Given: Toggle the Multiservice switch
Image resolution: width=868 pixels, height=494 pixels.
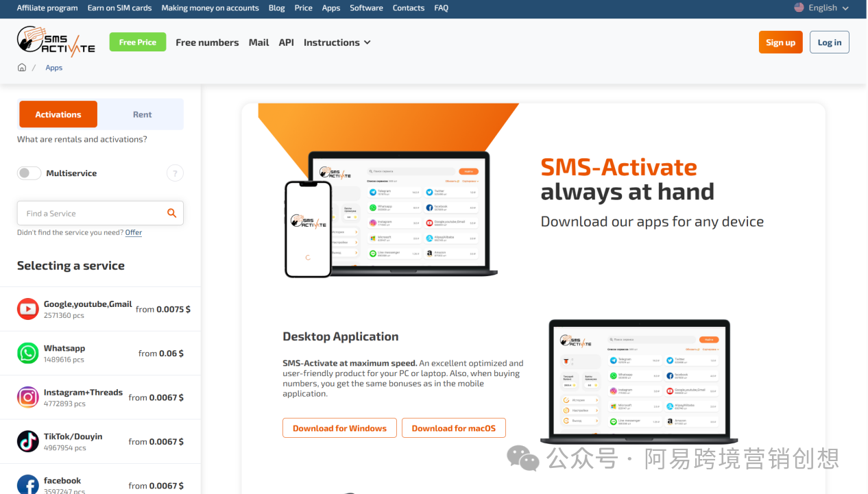Looking at the screenshot, I should (29, 173).
